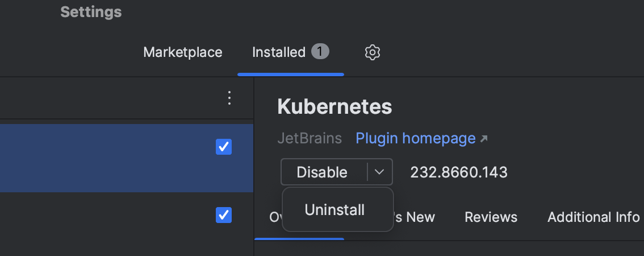This screenshot has height=256, width=644.
Task: Open the plugin settings gear icon
Action: 372,53
